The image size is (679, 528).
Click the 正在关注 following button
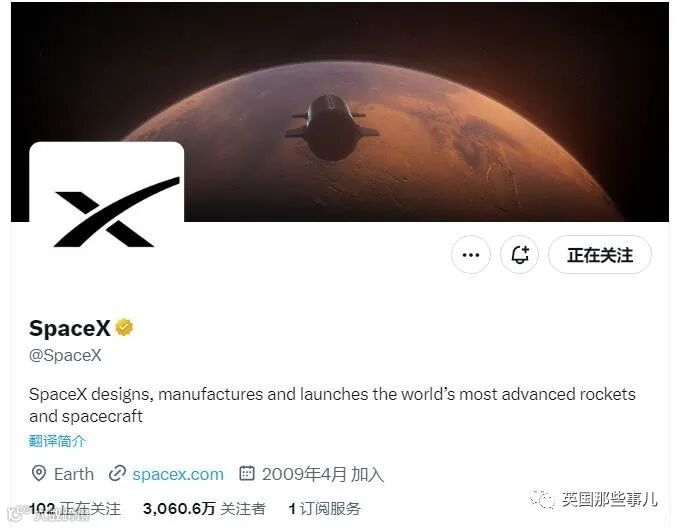pyautogui.click(x=600, y=255)
